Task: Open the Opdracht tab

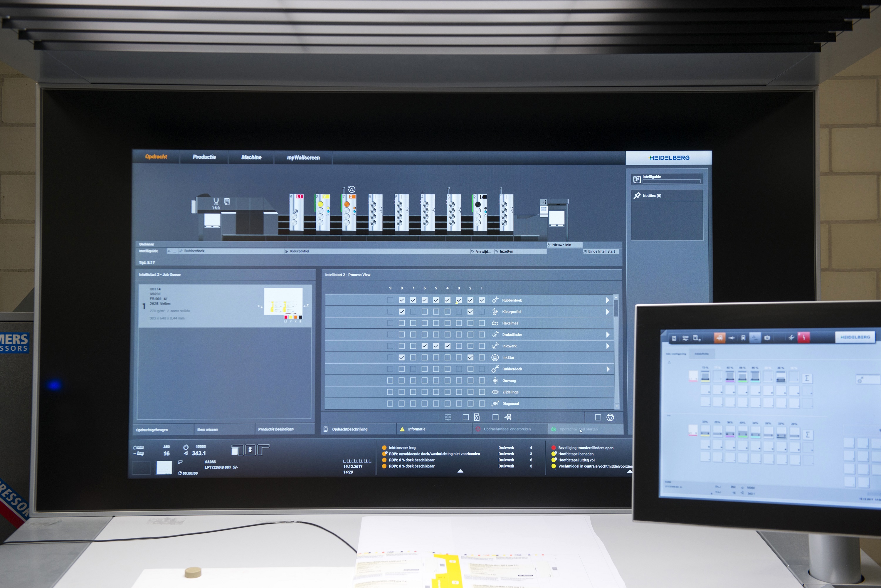Action: click(156, 156)
